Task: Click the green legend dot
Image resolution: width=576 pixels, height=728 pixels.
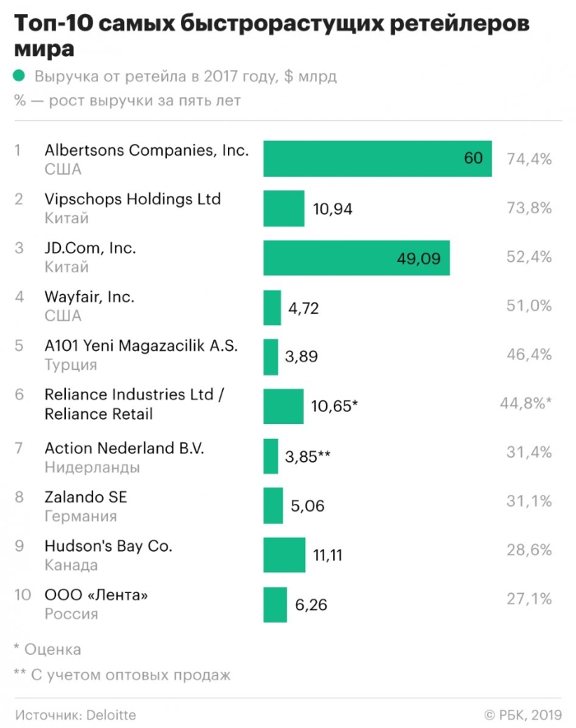Action: 21,77
